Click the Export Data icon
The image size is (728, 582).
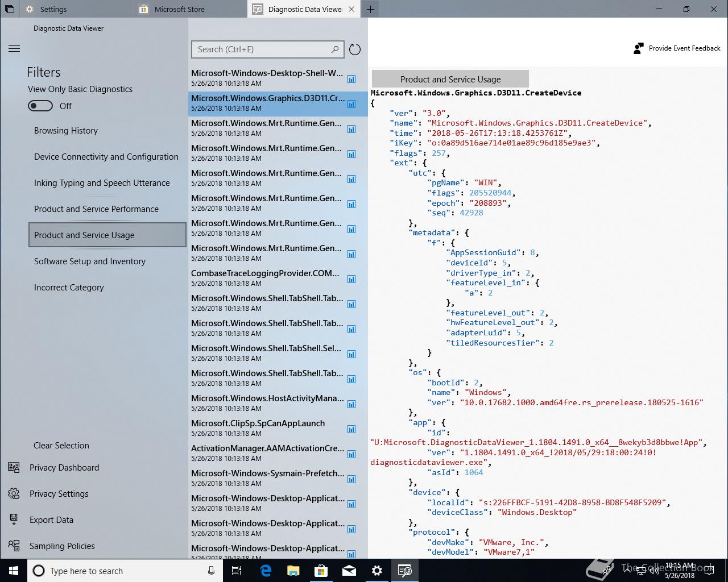14,519
